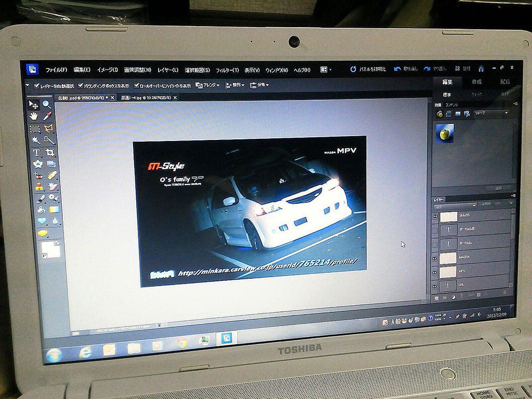Expand the tool options preset arrow
Viewport: 532px width, 399px height.
tap(28, 86)
